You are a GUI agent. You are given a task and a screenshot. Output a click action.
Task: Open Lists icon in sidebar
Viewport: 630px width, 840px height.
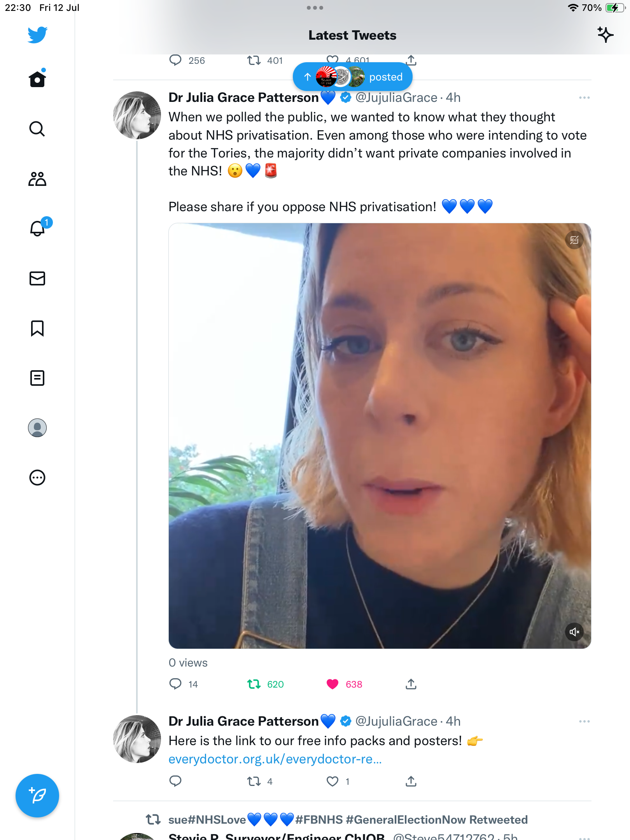point(37,378)
